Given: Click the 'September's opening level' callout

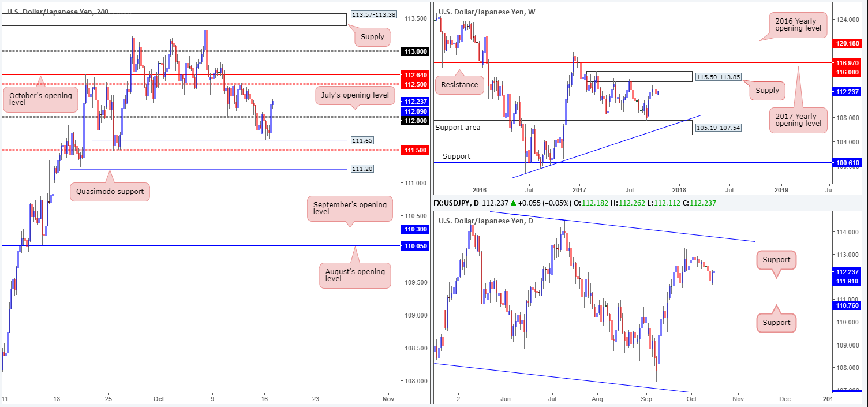Looking at the screenshot, I should (x=350, y=208).
